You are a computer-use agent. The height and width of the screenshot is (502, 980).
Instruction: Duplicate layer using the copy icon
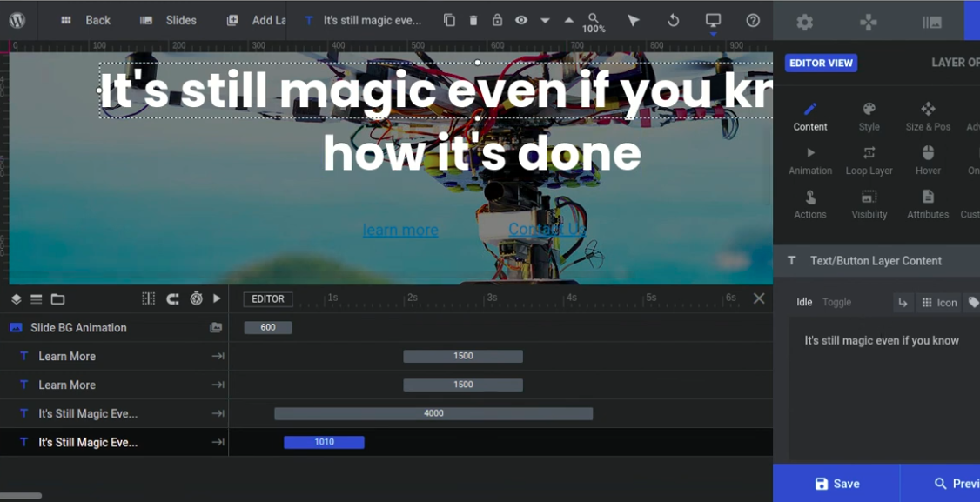[x=449, y=20]
